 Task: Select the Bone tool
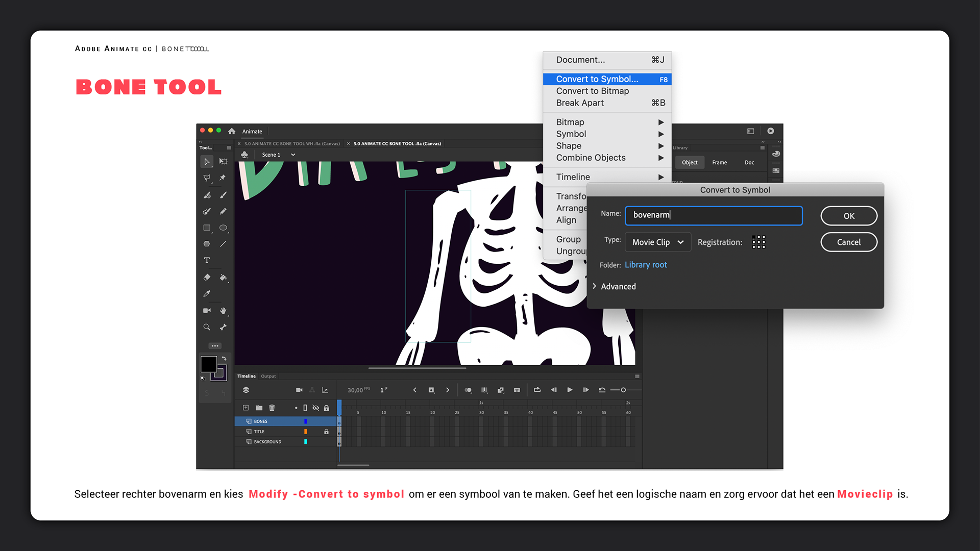point(223,327)
